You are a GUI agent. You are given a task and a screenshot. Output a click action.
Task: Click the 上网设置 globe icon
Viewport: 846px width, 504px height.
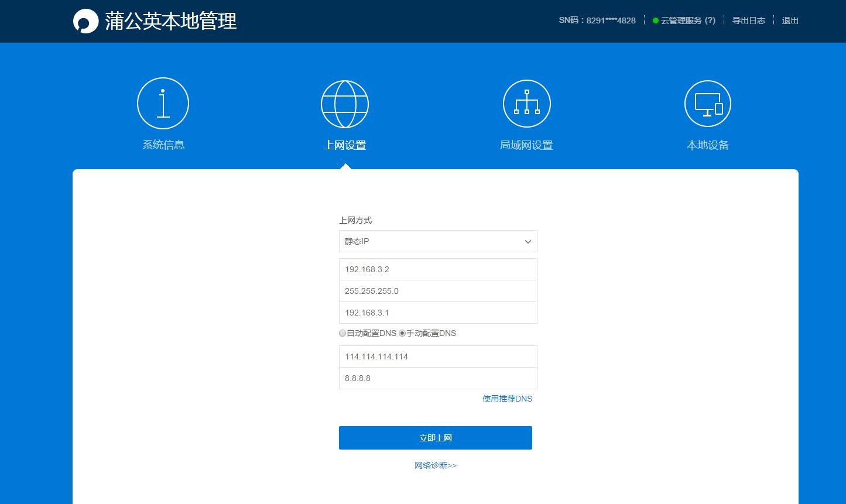point(344,103)
